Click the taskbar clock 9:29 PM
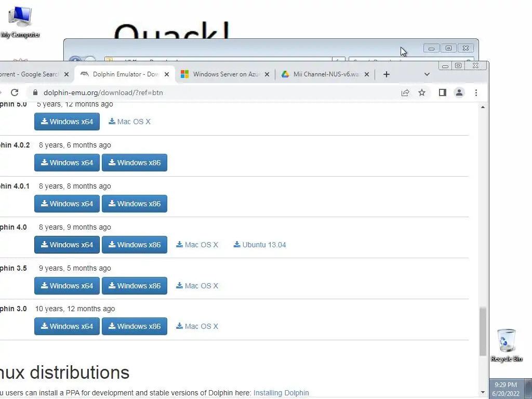532x399 pixels. (506, 389)
